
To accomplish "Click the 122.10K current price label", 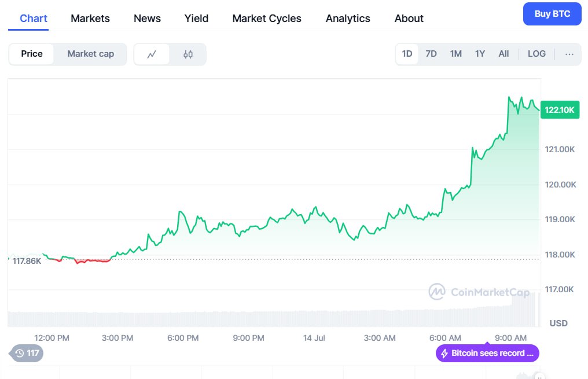I will click(x=559, y=110).
